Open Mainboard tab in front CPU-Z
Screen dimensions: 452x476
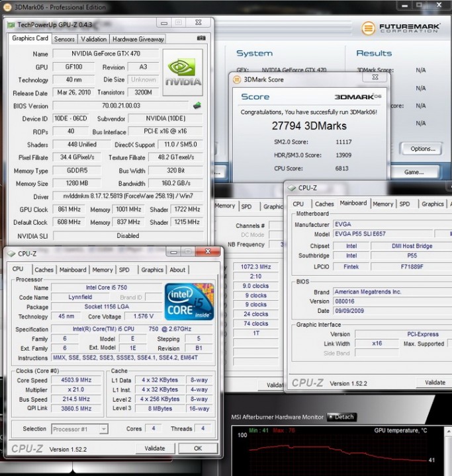coord(73,270)
